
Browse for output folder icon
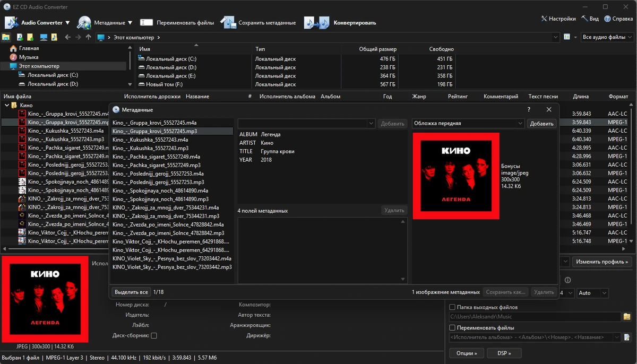coord(627,317)
